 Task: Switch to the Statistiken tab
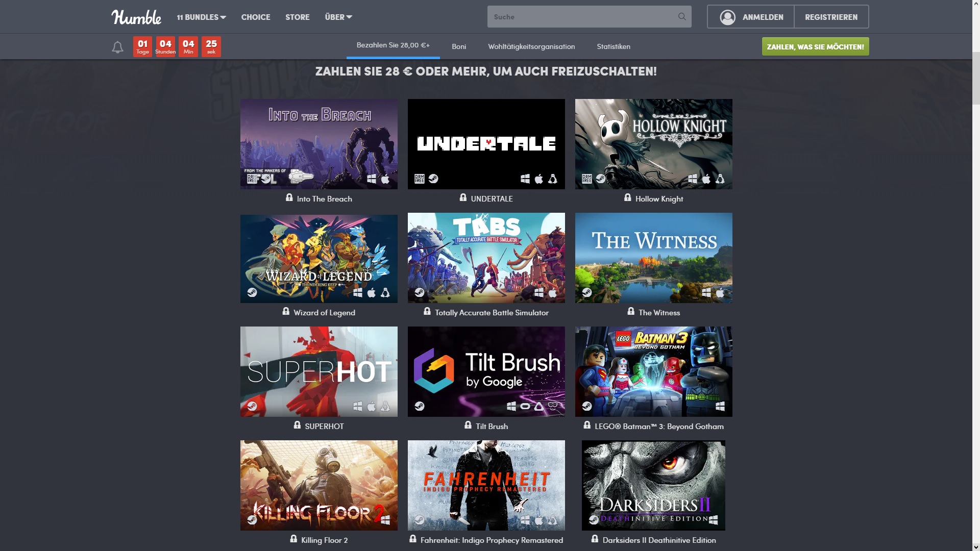[x=614, y=46]
